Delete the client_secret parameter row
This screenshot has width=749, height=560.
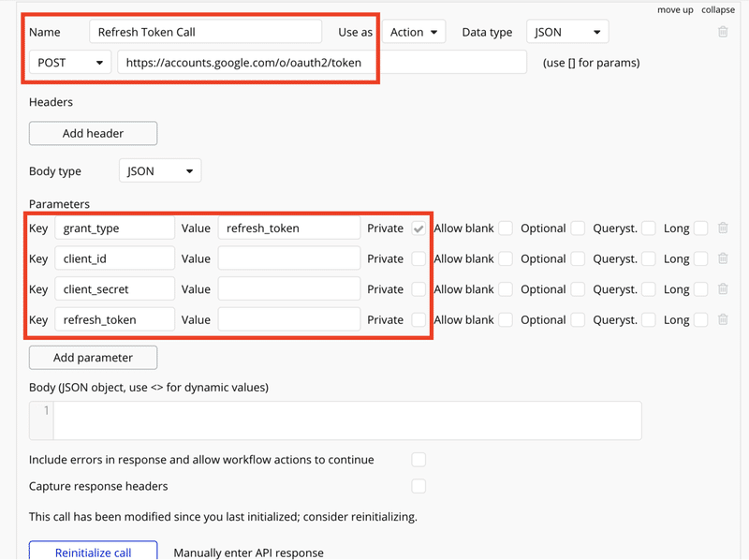tap(723, 289)
